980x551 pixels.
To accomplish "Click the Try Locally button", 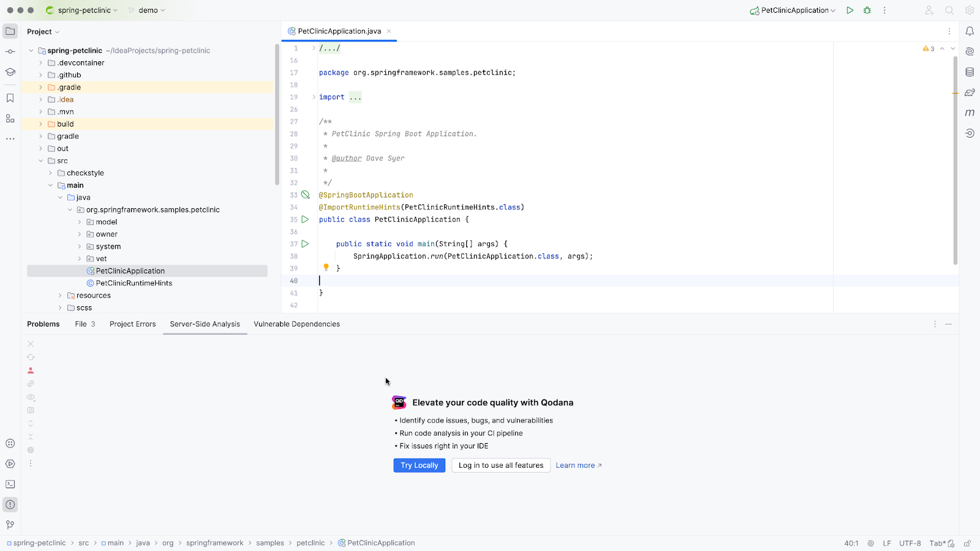I will (x=419, y=465).
